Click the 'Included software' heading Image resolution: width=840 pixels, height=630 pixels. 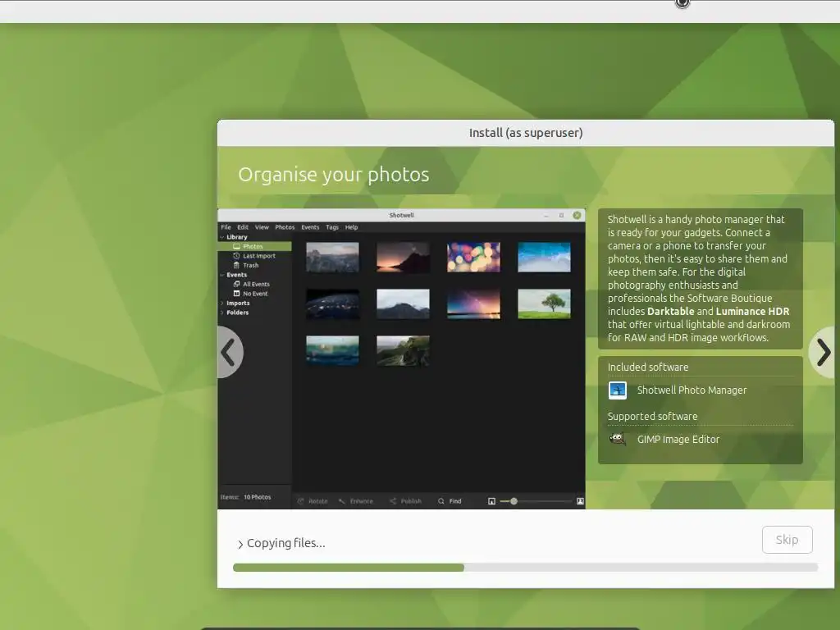(648, 367)
